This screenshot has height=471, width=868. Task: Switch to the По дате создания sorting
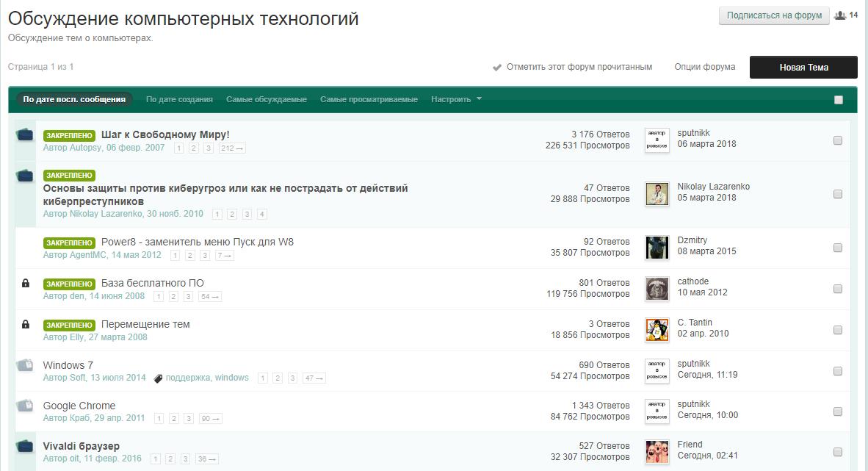click(x=179, y=99)
